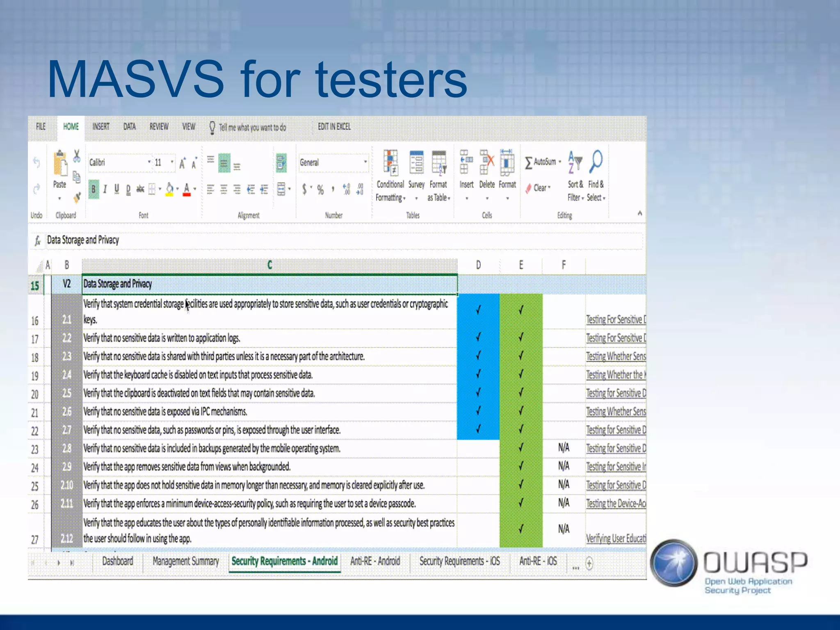Click the Bottom Align icon

[x=237, y=166]
